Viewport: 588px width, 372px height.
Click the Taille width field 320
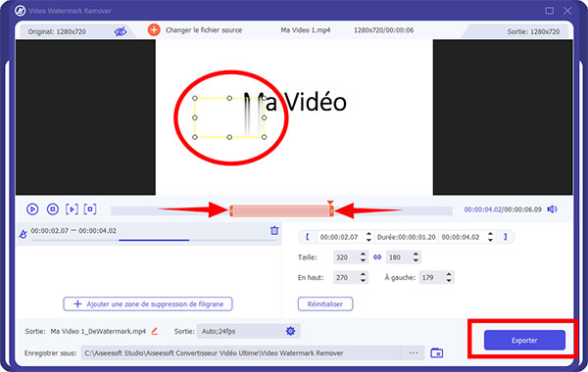pyautogui.click(x=346, y=257)
